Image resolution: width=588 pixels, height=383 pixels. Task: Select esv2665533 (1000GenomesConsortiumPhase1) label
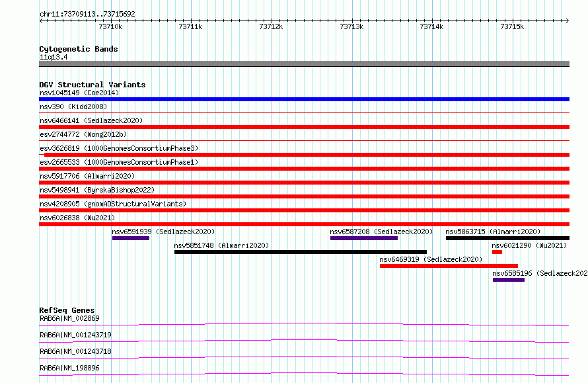pos(119,162)
